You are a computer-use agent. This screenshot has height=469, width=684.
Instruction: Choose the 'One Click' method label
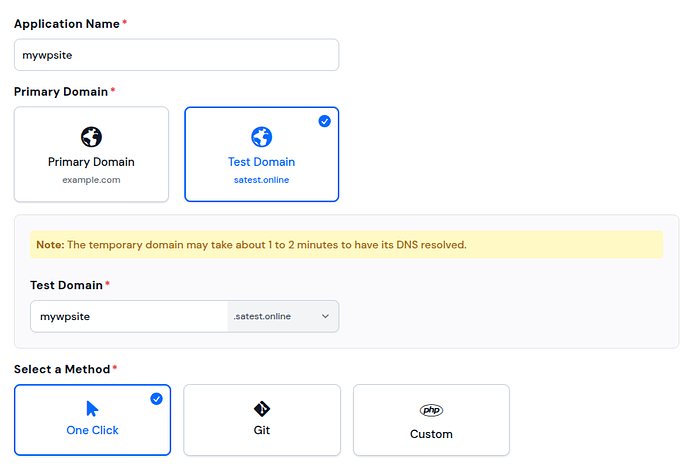pos(92,430)
